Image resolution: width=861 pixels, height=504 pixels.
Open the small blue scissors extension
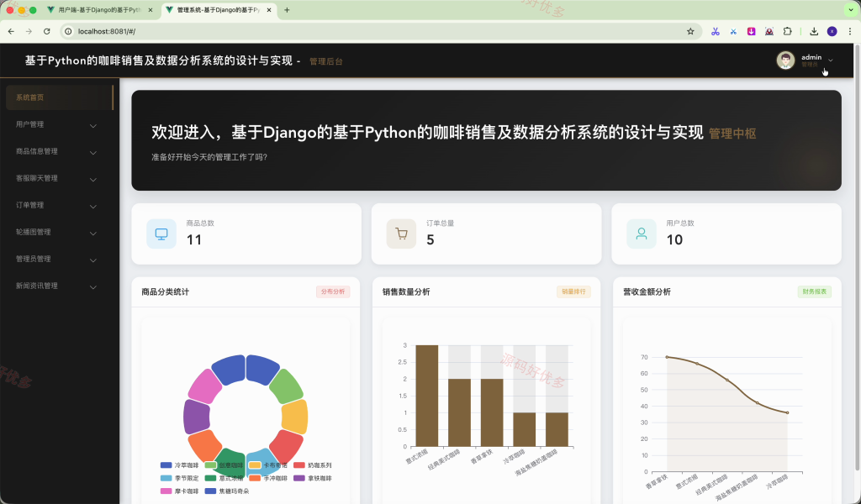[x=733, y=31]
